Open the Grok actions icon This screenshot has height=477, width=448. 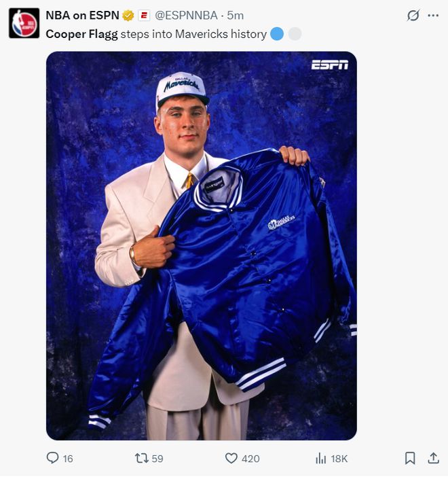coord(413,15)
